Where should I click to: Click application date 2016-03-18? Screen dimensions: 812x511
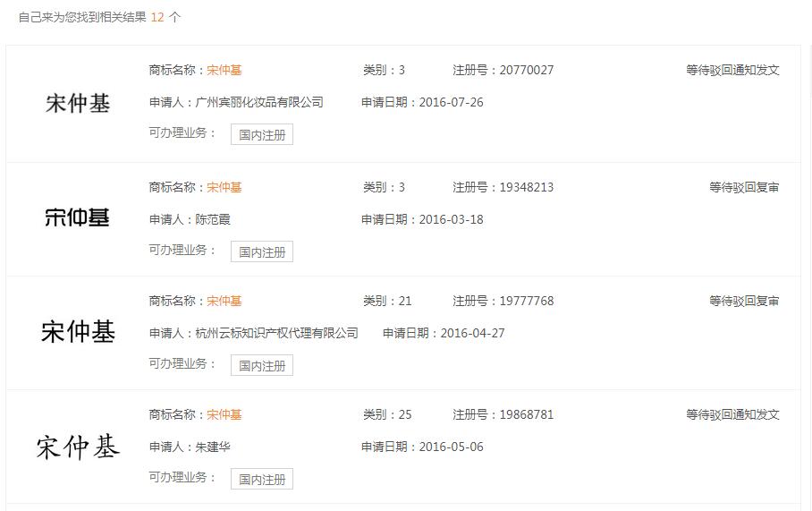pyautogui.click(x=451, y=219)
